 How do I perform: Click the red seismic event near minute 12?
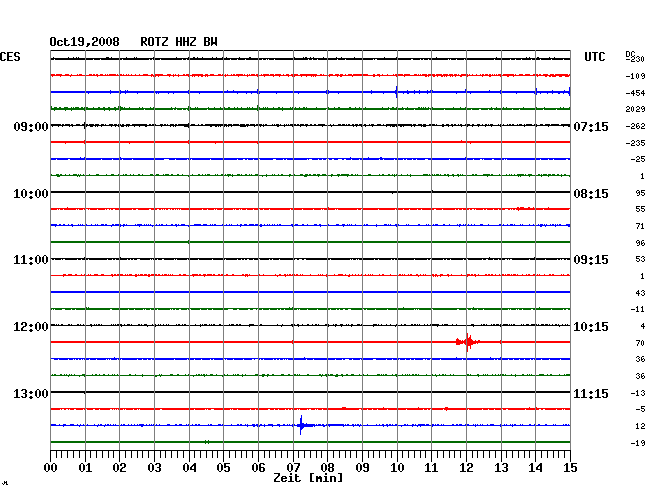[468, 342]
